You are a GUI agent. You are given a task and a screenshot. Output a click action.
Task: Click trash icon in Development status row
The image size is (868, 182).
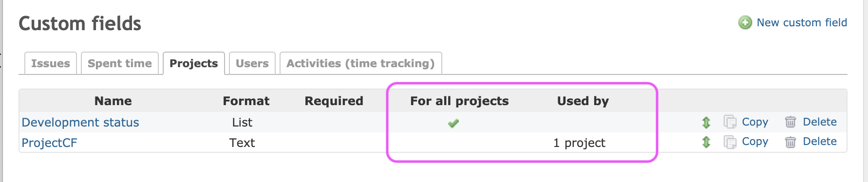[x=791, y=122]
